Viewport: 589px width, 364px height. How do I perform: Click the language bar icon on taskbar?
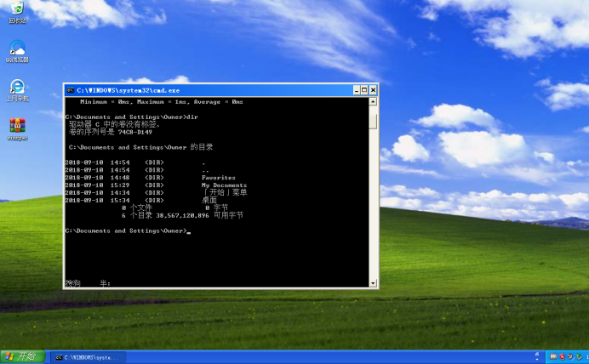(x=537, y=356)
